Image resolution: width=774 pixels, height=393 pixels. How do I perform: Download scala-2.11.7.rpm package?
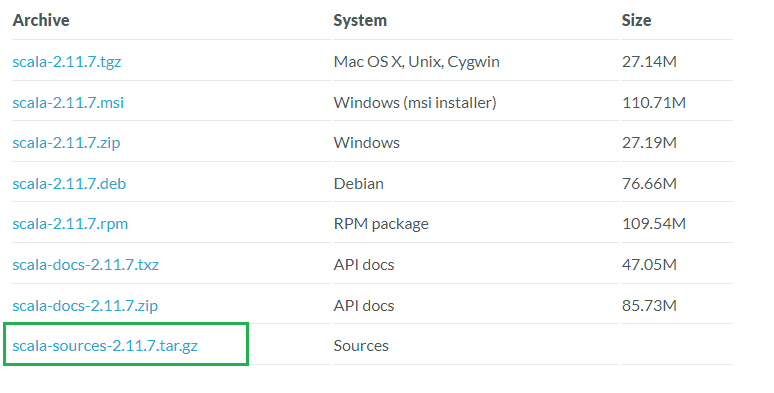[70, 224]
